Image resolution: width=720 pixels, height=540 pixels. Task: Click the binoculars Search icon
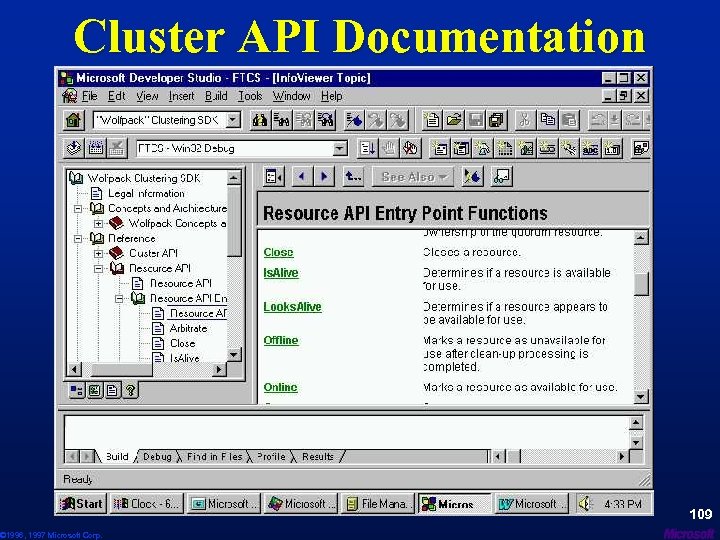coord(260,120)
